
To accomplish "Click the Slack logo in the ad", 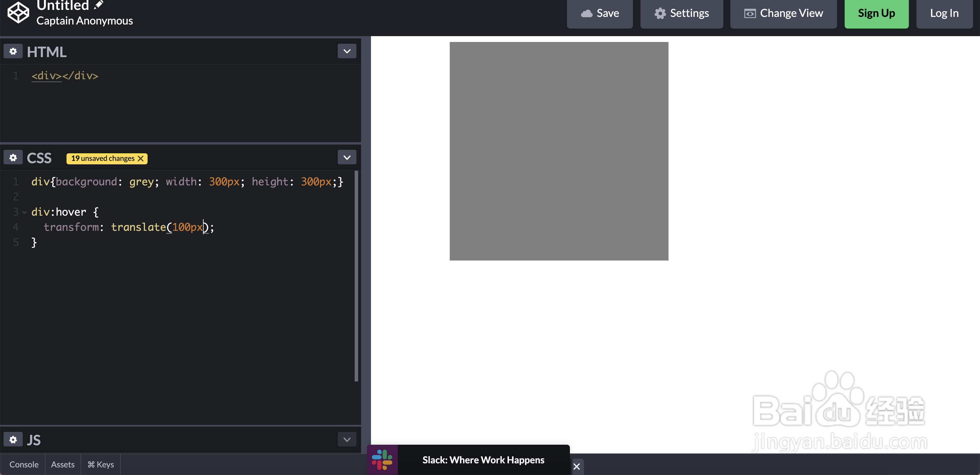I will coord(382,460).
